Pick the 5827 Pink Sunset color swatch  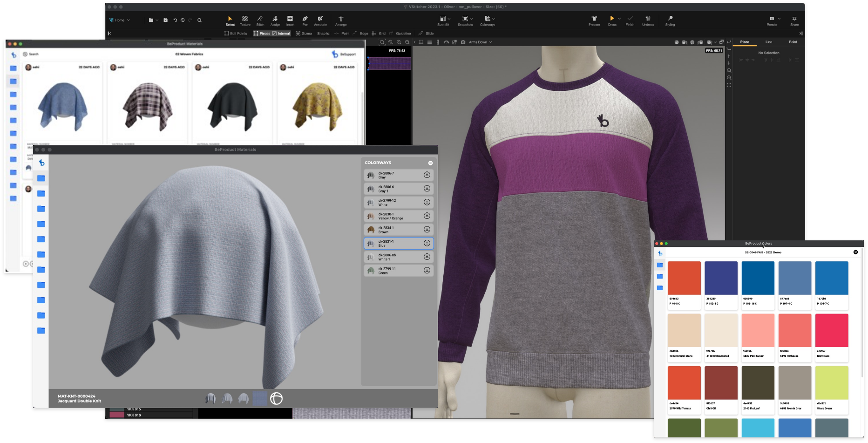pos(758,330)
